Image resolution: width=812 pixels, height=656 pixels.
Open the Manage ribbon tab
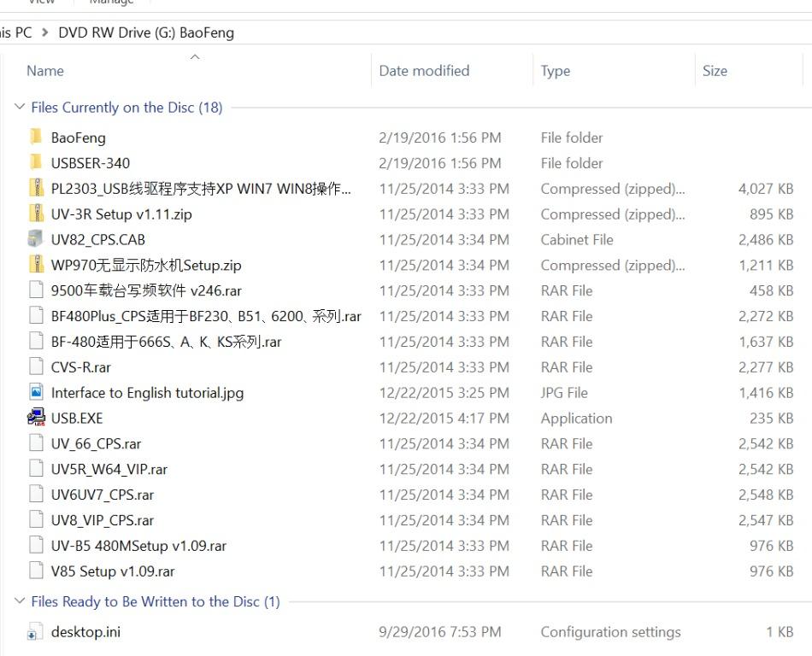pyautogui.click(x=111, y=3)
